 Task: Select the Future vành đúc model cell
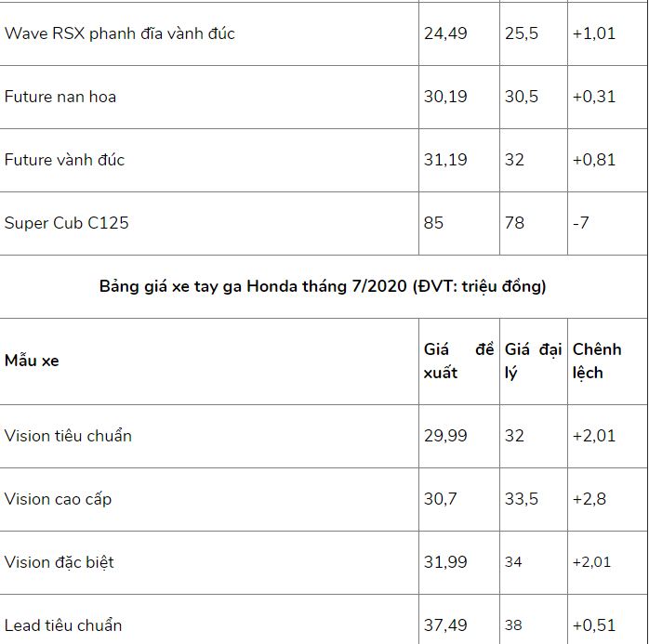[64, 160]
